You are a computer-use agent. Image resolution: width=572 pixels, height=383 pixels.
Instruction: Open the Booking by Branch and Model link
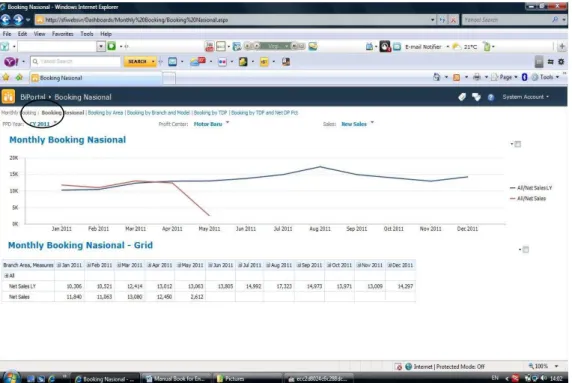(158, 113)
